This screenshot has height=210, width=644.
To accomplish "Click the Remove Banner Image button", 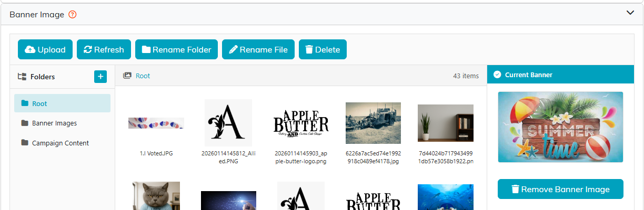I will click(560, 189).
